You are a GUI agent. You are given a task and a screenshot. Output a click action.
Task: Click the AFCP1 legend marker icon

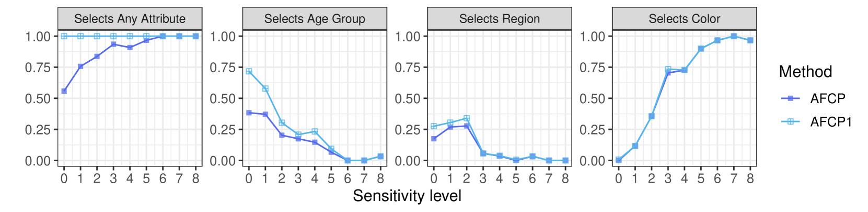click(790, 121)
